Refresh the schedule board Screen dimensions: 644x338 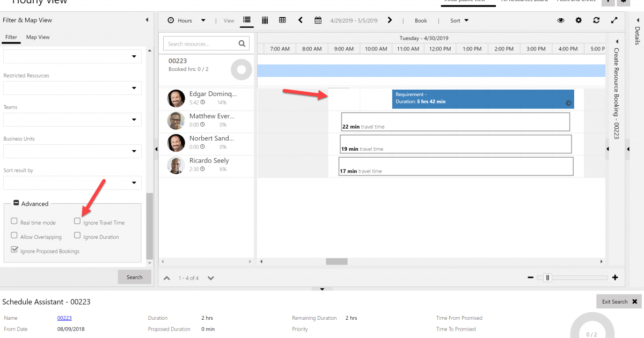click(596, 20)
